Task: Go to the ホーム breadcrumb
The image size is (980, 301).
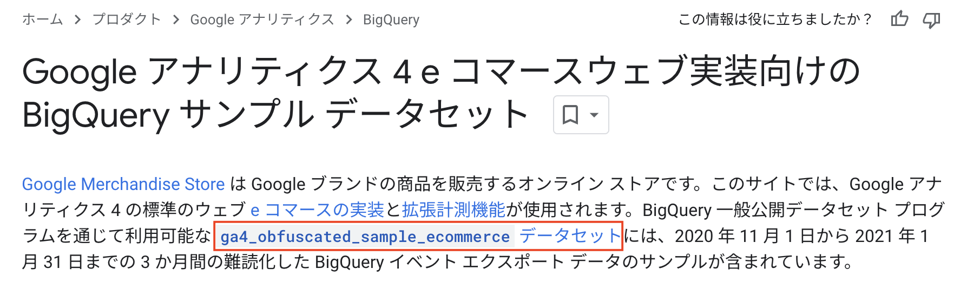Action: pos(42,19)
